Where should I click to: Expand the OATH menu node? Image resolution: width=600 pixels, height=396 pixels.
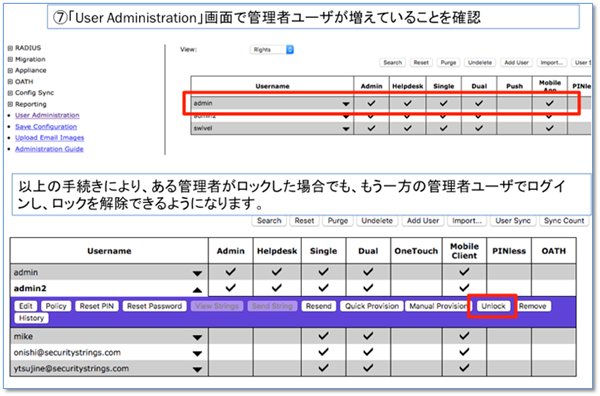pyautogui.click(x=10, y=81)
